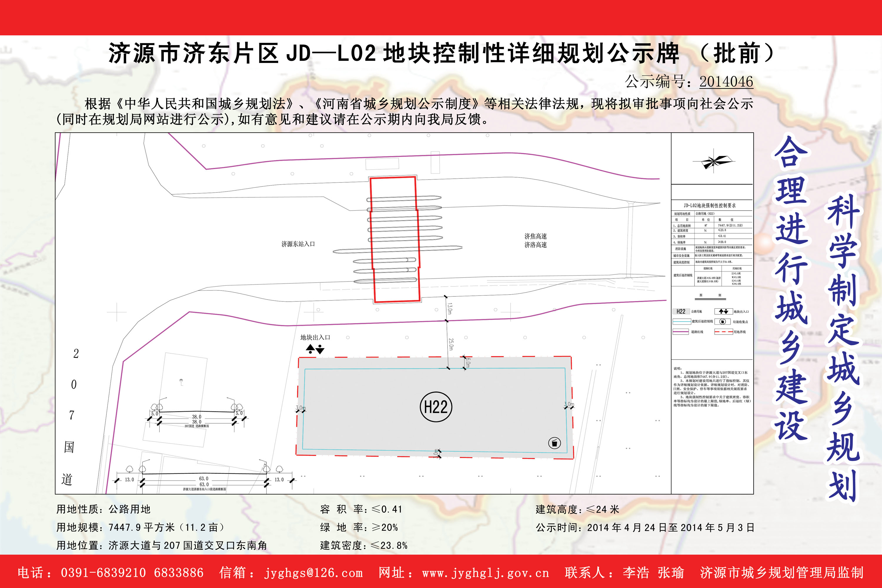Screen dimensions: 882x588
Task: Click the JD-L02地块强制性控制要求 table heading
Action: click(709, 206)
